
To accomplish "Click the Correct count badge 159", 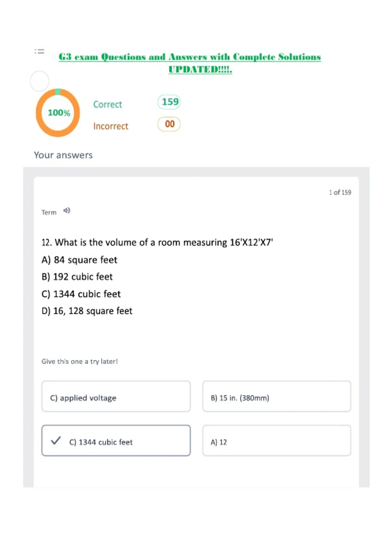I will (x=169, y=102).
